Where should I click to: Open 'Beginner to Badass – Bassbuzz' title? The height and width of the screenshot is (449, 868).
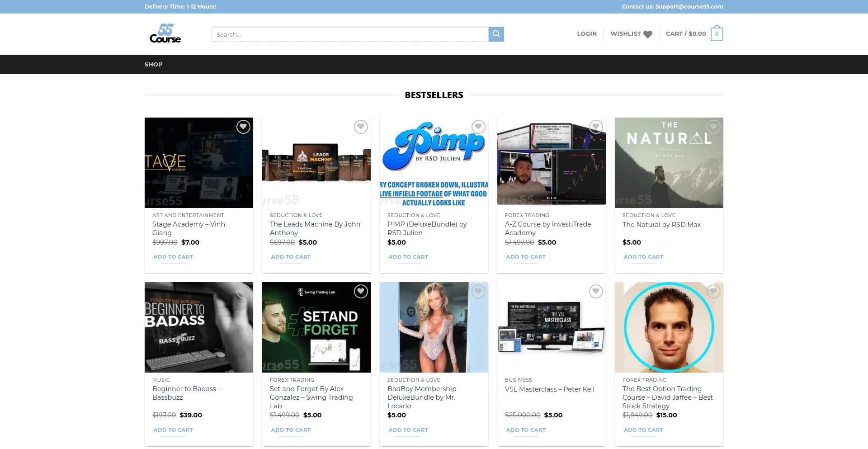tap(187, 393)
